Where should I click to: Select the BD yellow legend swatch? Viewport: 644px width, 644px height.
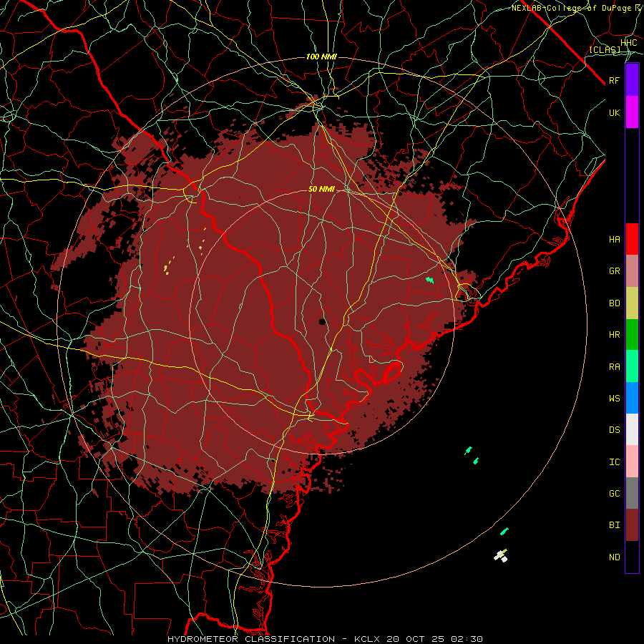[x=632, y=303]
